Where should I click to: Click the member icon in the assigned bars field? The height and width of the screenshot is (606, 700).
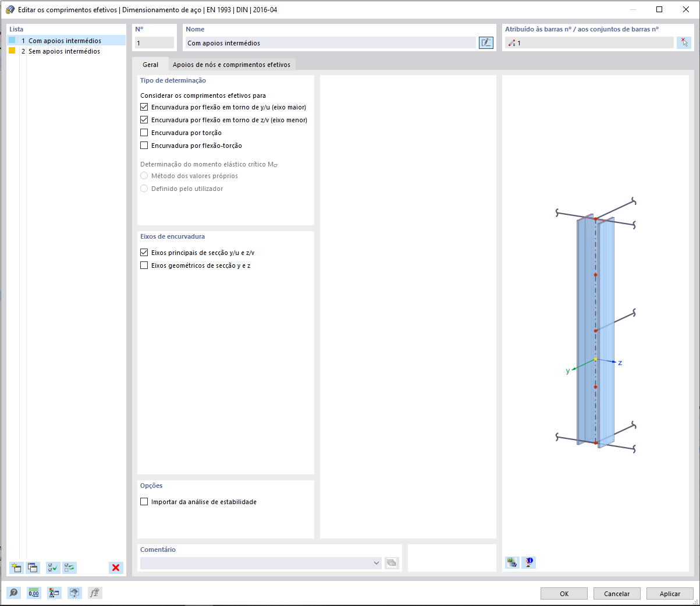click(511, 43)
